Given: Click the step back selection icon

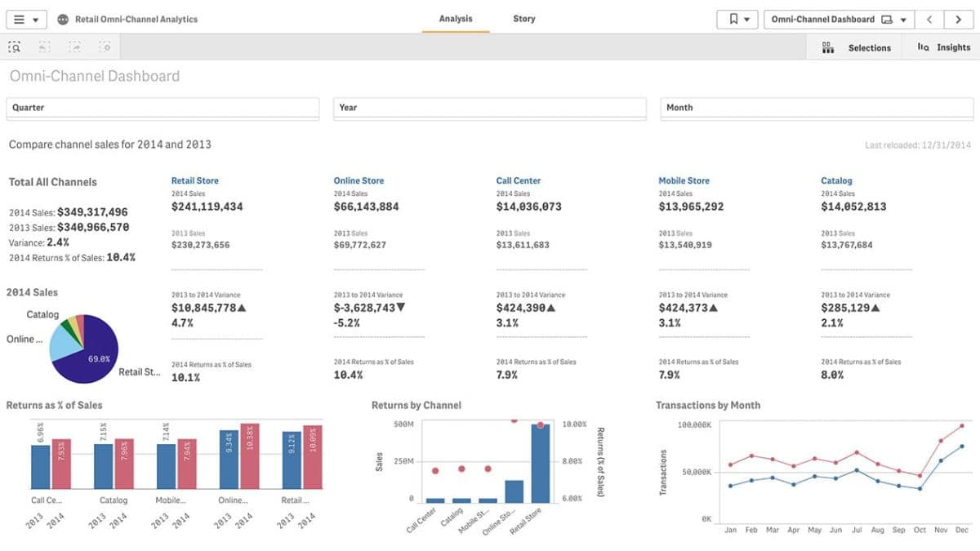Looking at the screenshot, I should (45, 47).
